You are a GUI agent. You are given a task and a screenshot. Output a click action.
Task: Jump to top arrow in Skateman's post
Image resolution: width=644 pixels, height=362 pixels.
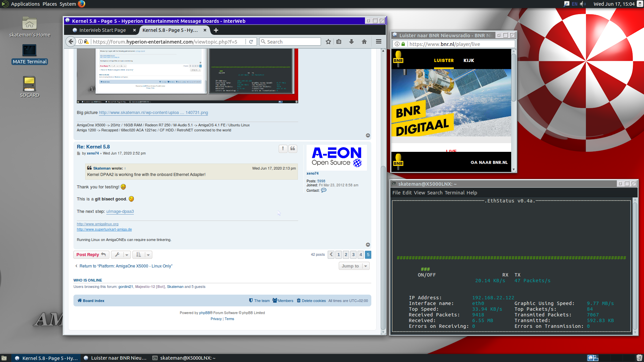point(368,135)
